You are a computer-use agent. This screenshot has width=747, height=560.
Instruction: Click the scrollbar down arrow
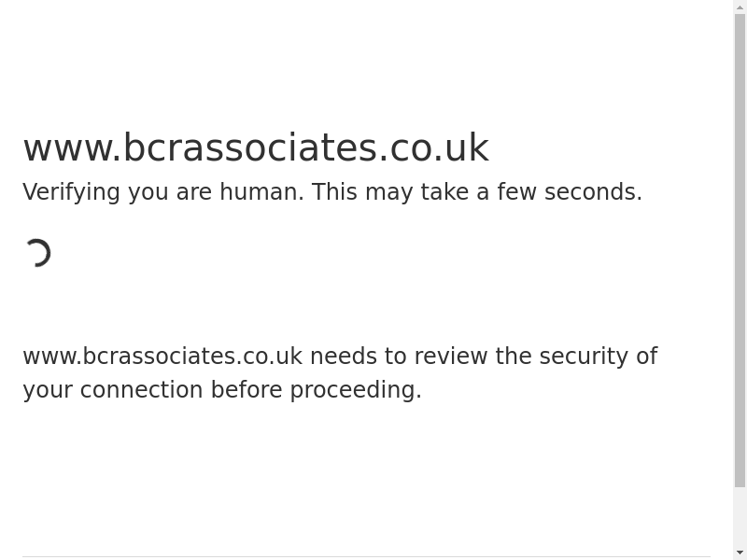pos(740,553)
